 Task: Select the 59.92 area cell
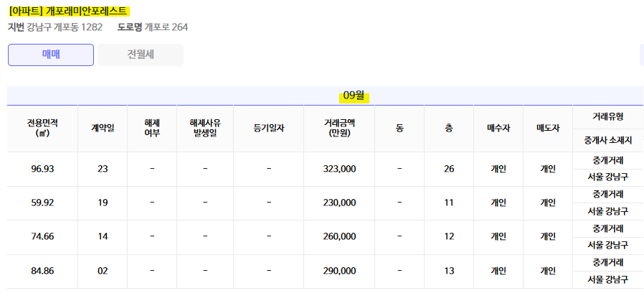pyautogui.click(x=43, y=203)
